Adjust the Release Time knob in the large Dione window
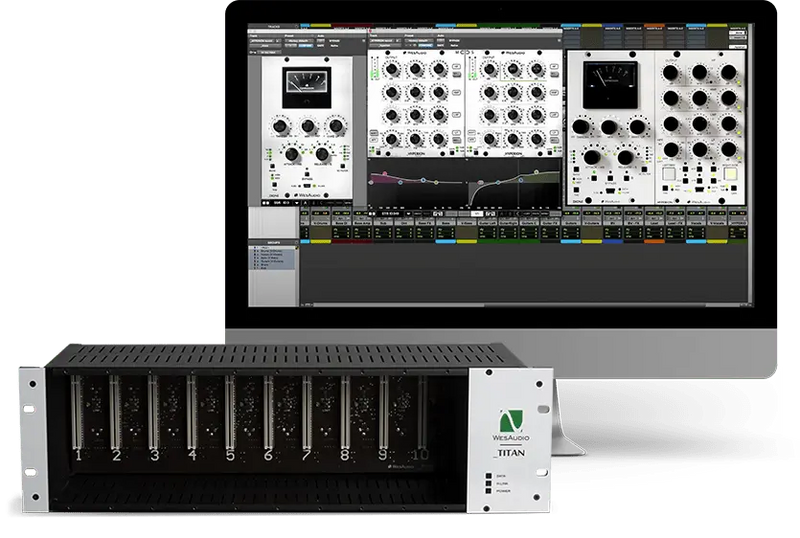 tap(626, 157)
